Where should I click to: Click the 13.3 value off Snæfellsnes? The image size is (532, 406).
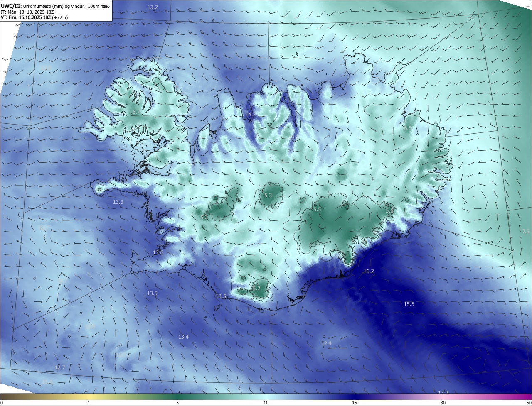coord(118,202)
